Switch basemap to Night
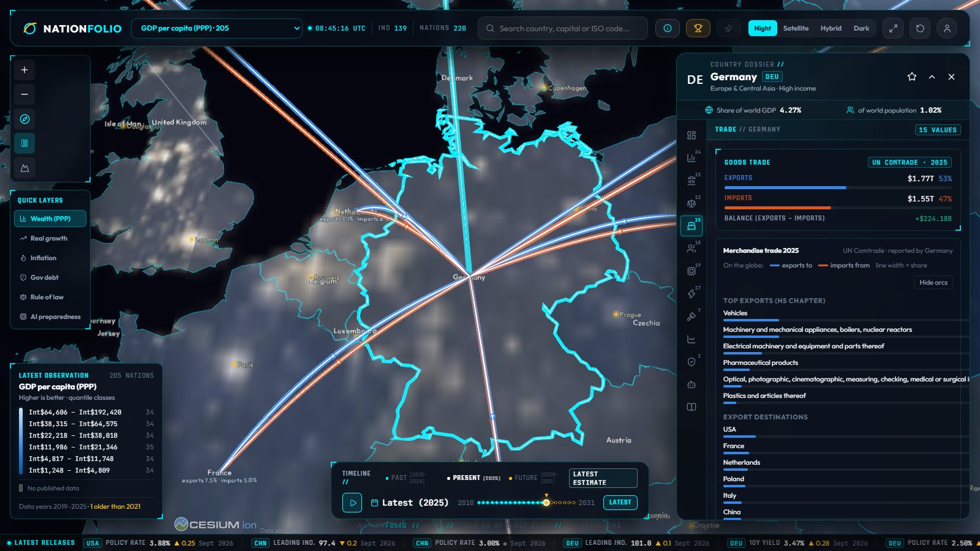The height and width of the screenshot is (551, 980). [763, 28]
